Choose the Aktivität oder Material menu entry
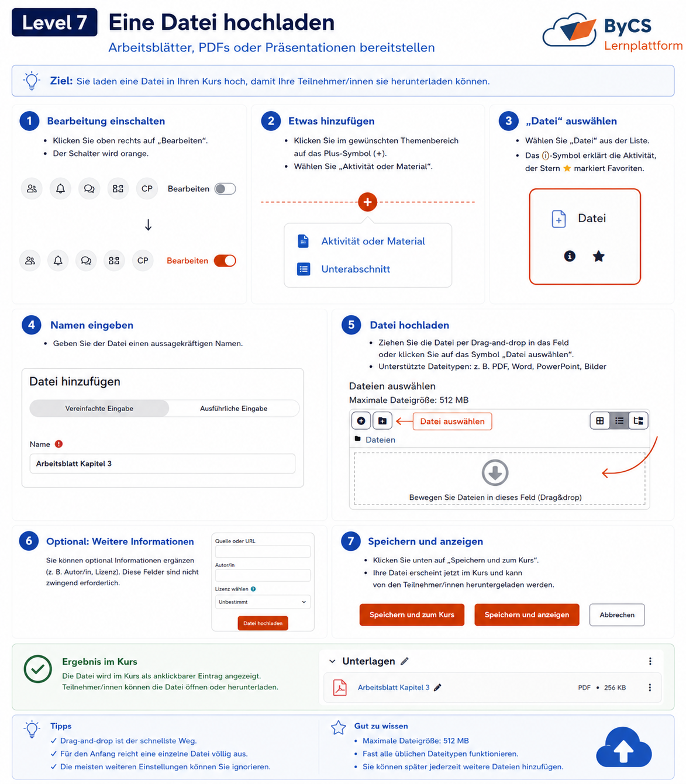The image size is (686, 784). (373, 241)
